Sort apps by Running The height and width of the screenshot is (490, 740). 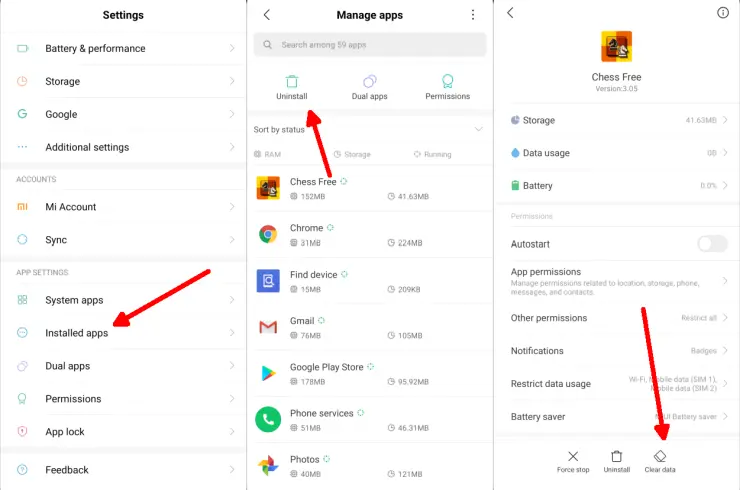(432, 154)
